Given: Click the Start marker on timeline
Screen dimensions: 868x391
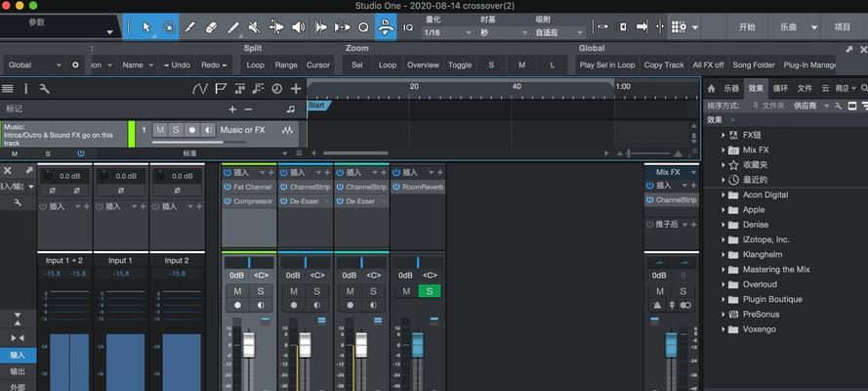Looking at the screenshot, I should 319,106.
